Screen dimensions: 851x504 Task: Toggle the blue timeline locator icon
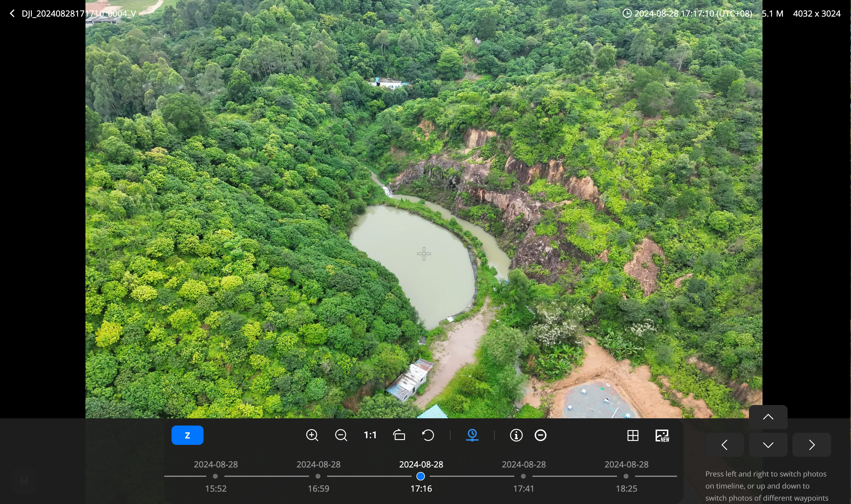pyautogui.click(x=472, y=435)
